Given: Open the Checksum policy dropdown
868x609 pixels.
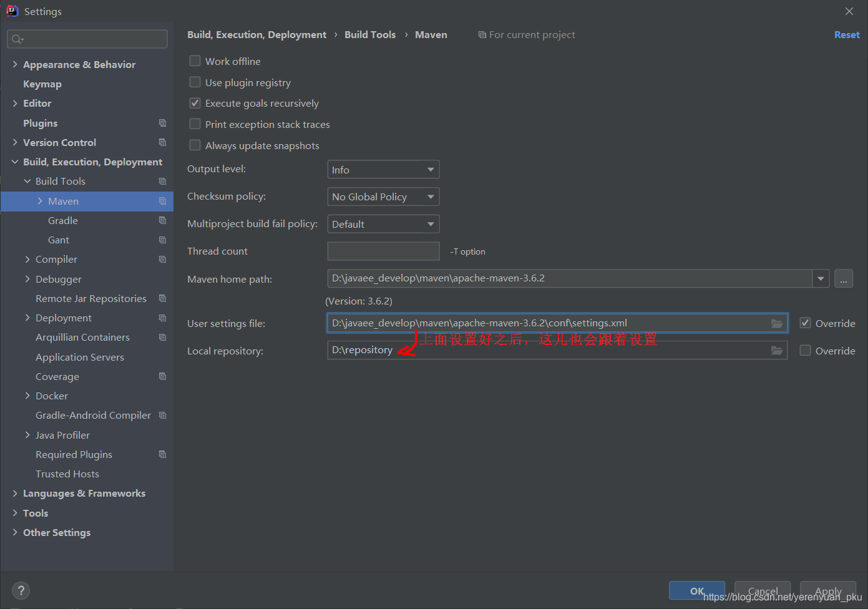Looking at the screenshot, I should coord(383,197).
